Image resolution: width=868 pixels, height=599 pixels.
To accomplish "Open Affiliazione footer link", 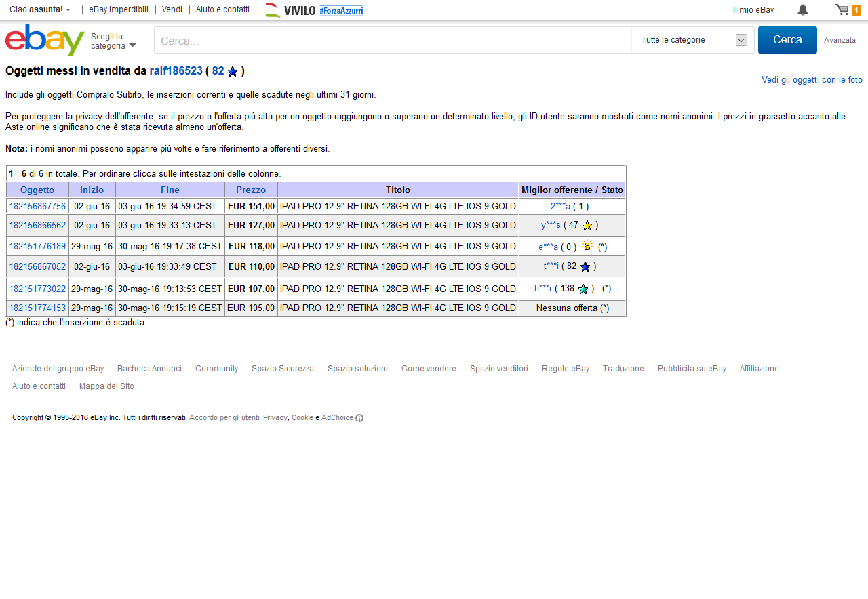I will coord(759,369).
